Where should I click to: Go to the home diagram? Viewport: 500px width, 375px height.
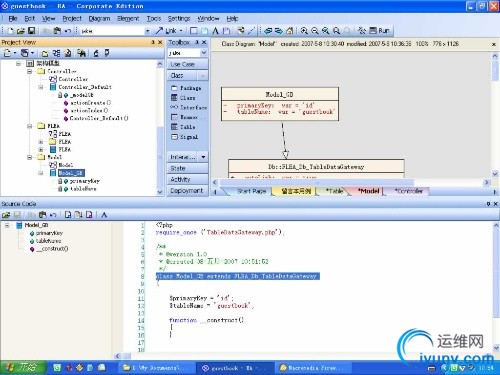coord(289,31)
